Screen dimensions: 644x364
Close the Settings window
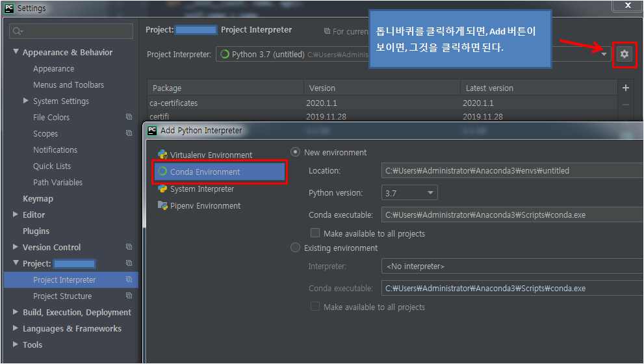tap(628, 5)
